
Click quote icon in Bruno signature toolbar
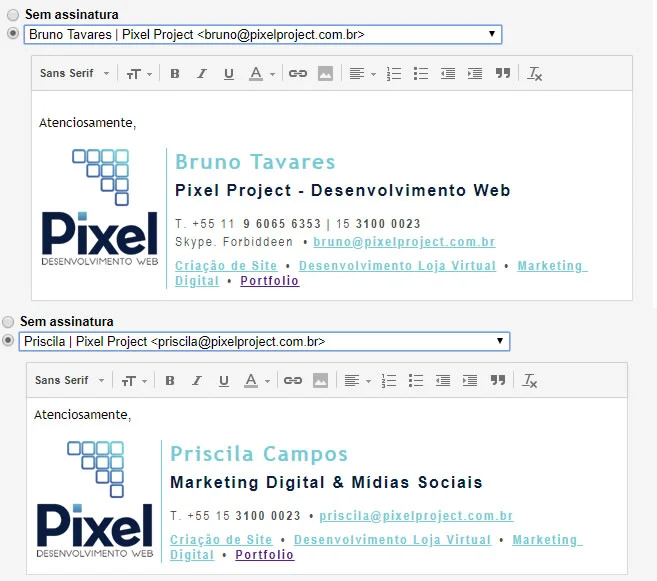[502, 73]
